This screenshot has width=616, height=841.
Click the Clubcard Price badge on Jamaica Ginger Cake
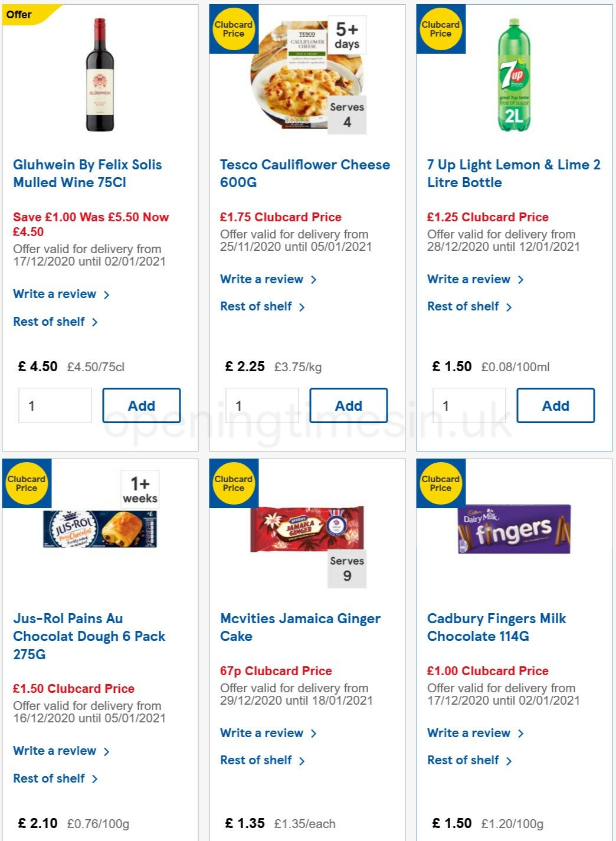click(x=233, y=483)
